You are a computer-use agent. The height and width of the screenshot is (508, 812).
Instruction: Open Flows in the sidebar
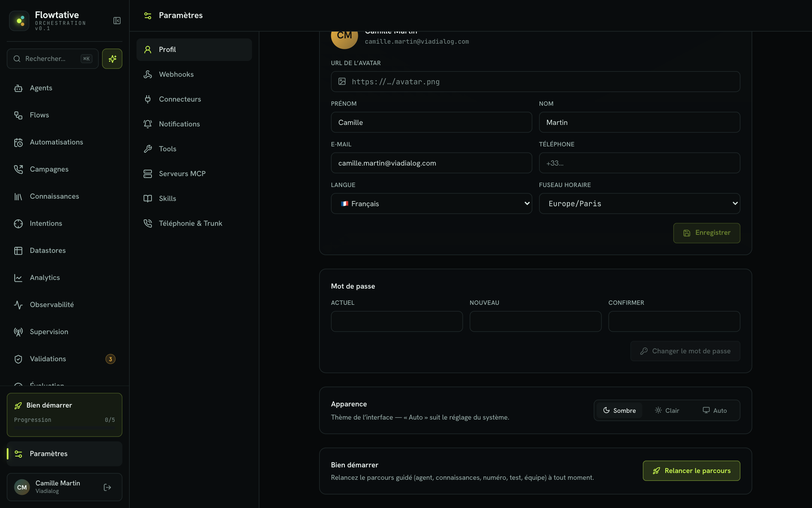tap(64, 115)
